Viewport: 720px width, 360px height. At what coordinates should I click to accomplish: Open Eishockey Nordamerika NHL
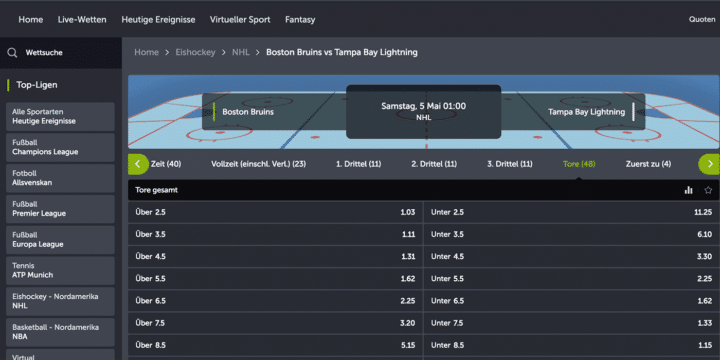point(60,301)
